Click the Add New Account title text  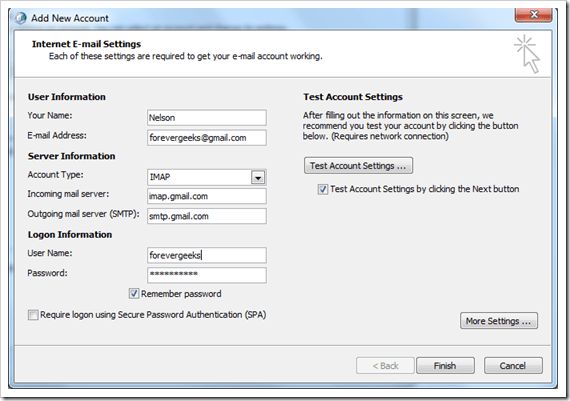[x=70, y=18]
